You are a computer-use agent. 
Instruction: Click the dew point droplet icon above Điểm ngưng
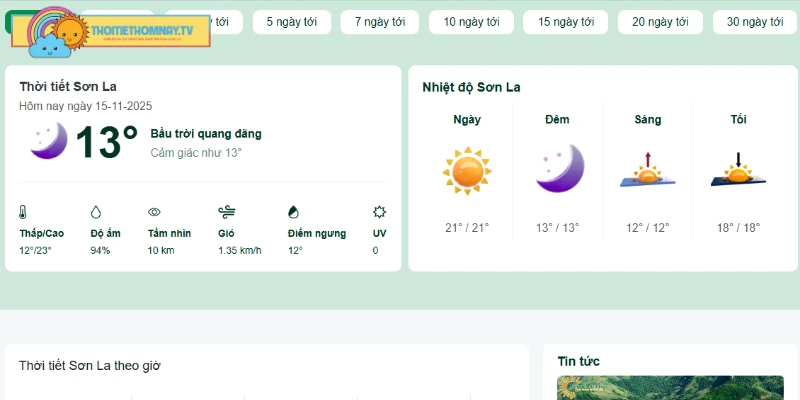click(x=293, y=212)
